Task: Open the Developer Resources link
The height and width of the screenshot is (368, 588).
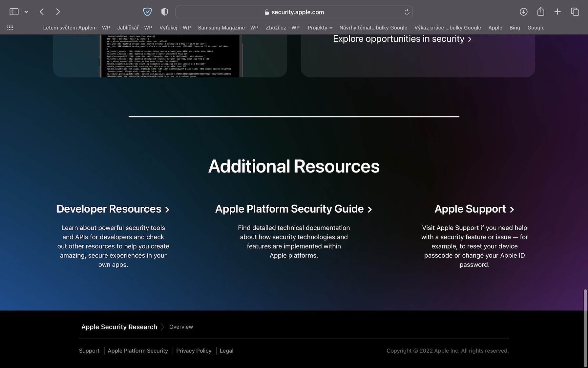Action: [113, 209]
